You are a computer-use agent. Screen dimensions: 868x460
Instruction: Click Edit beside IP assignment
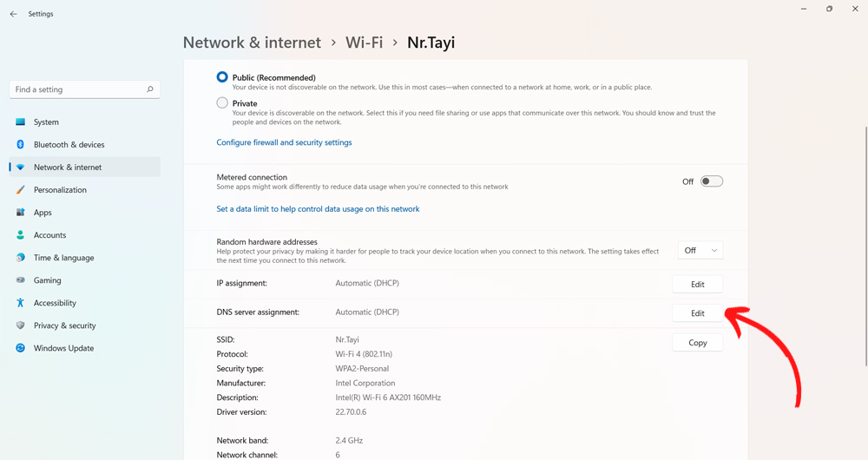click(x=697, y=285)
